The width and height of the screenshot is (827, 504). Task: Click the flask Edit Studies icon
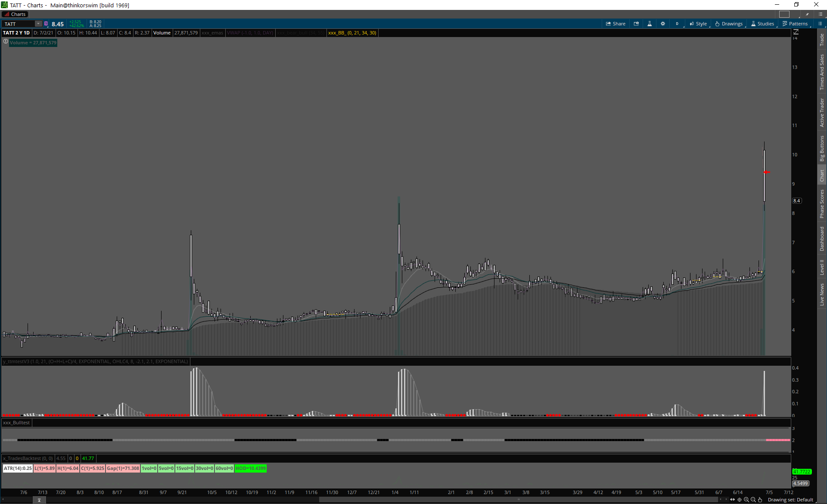[x=650, y=24]
